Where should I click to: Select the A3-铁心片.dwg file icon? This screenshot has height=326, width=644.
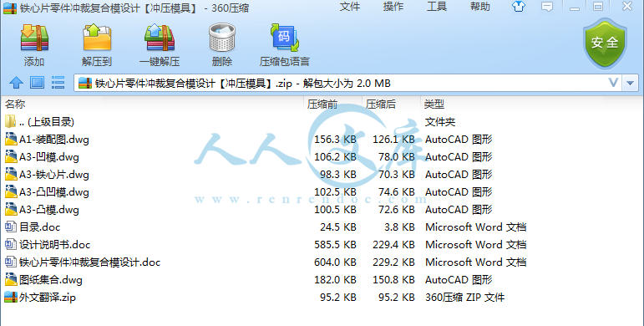pyautogui.click(x=11, y=175)
